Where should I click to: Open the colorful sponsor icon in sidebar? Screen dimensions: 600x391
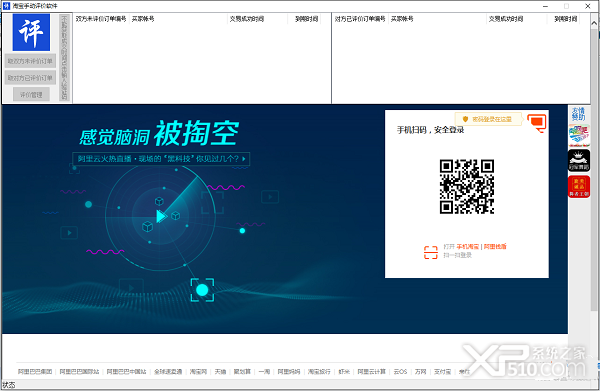[x=579, y=135]
